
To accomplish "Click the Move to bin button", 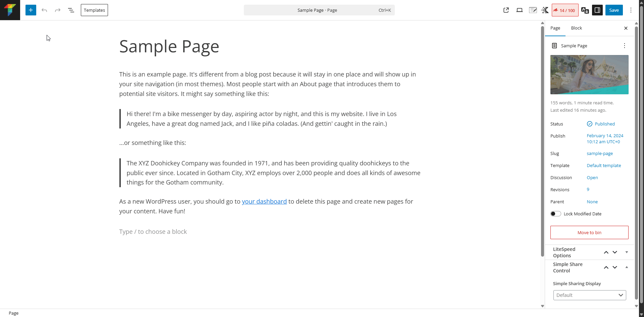I will point(589,232).
